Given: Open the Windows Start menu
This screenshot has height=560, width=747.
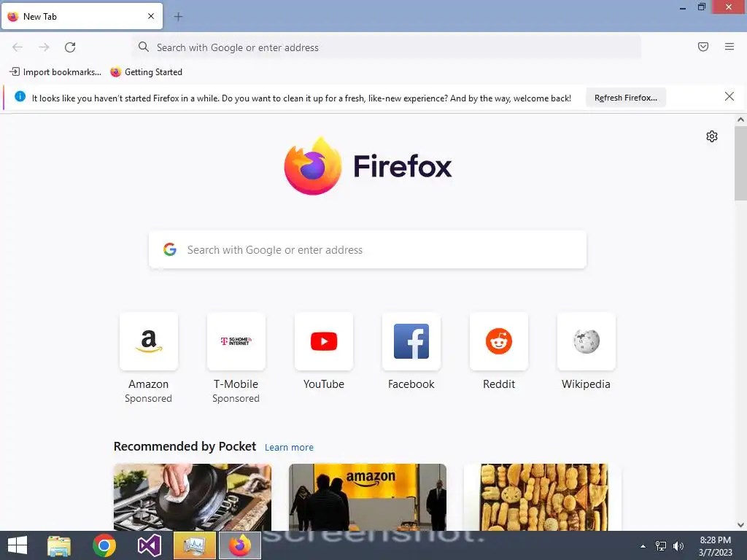Looking at the screenshot, I should click(18, 545).
